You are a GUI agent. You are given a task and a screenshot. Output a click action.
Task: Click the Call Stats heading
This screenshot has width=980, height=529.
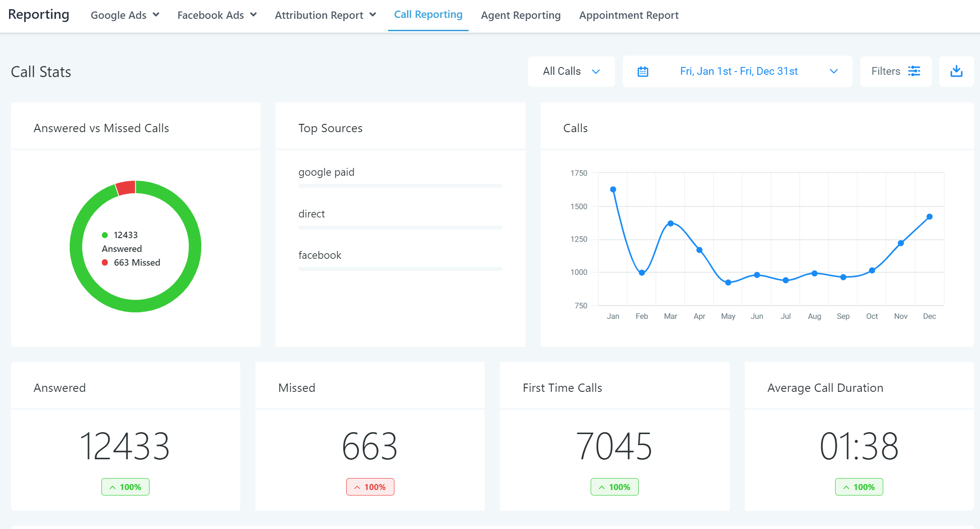coord(41,72)
